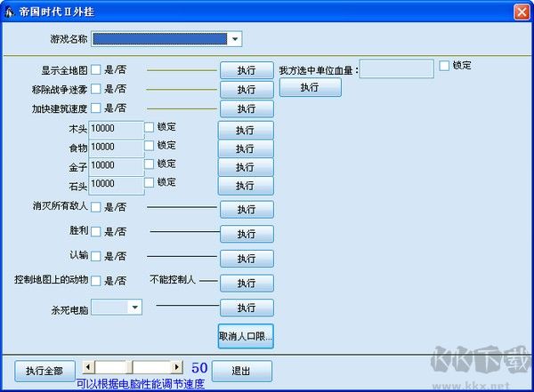Viewport: 534px width, 392px height.
Task: Click the 石头 value field
Action: (116, 186)
